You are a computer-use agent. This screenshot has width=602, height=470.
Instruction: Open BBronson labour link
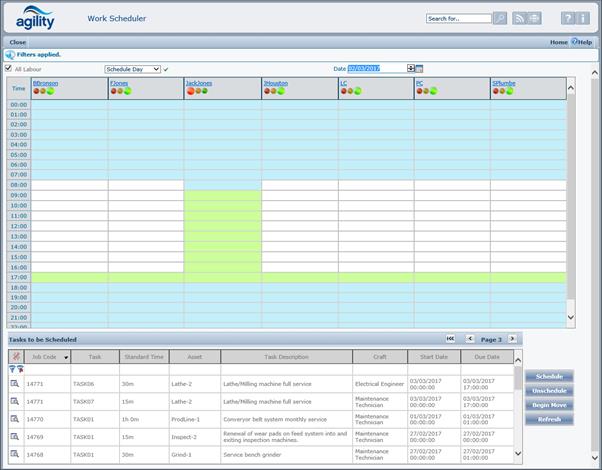tap(45, 83)
